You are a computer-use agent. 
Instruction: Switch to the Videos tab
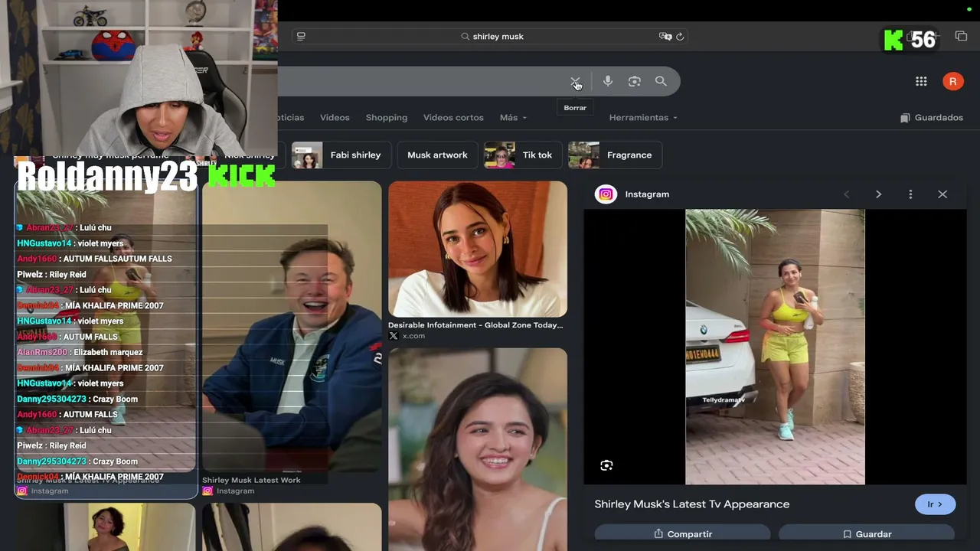[335, 118]
